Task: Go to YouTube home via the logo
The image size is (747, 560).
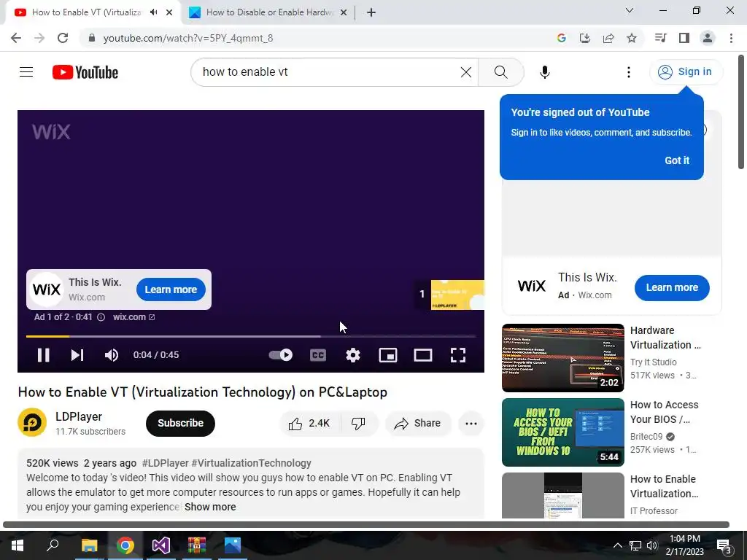Action: click(x=85, y=72)
